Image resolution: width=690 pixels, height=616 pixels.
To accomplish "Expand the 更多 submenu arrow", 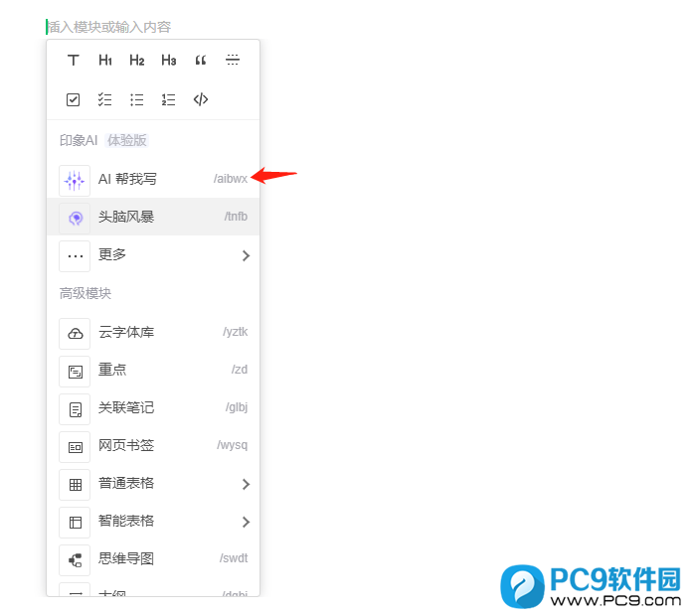I will 246,256.
